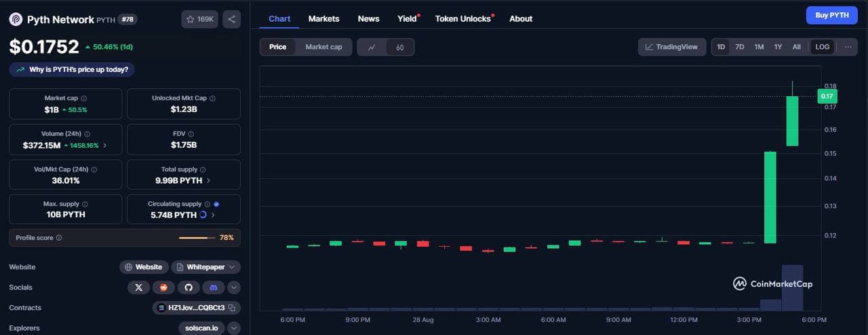868x335 pixels.
Task: Open the GitHub social icon
Action: click(x=189, y=288)
